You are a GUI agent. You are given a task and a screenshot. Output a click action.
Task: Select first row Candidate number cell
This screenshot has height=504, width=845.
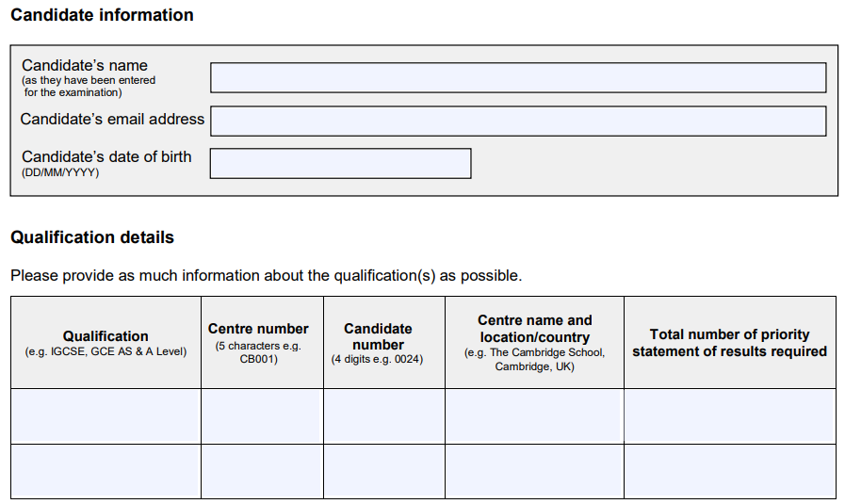point(384,416)
